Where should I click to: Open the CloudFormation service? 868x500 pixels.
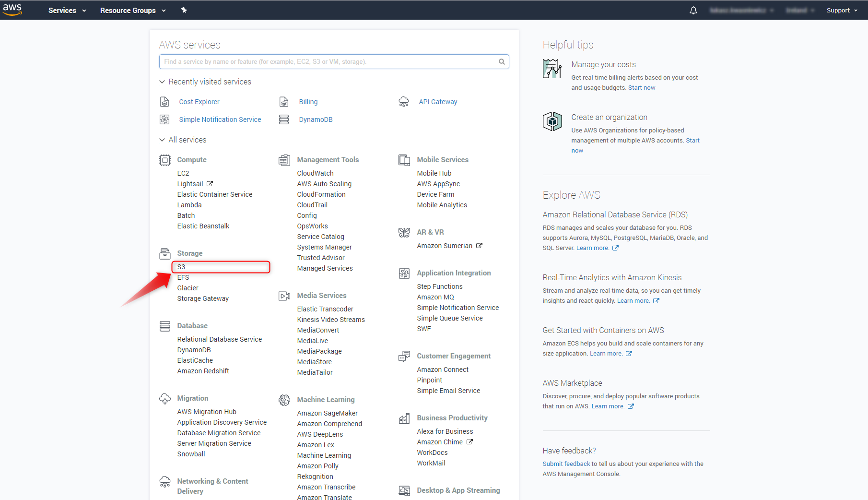321,194
